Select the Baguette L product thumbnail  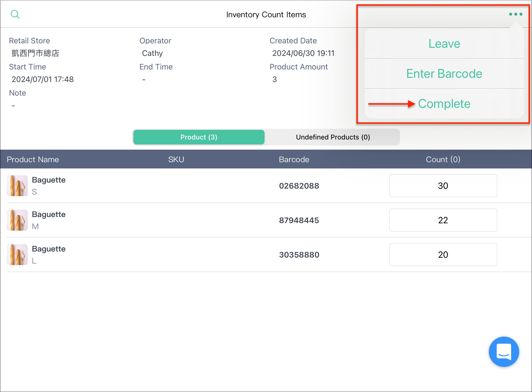click(17, 255)
